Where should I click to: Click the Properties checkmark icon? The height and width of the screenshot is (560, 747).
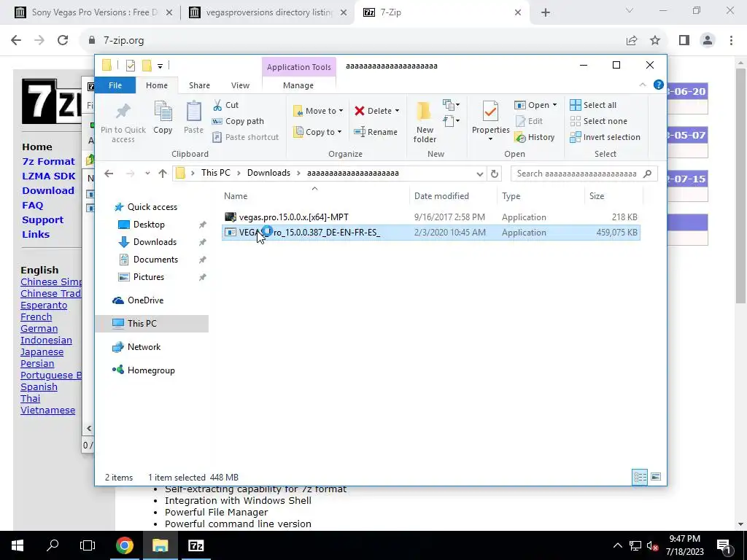[490, 112]
